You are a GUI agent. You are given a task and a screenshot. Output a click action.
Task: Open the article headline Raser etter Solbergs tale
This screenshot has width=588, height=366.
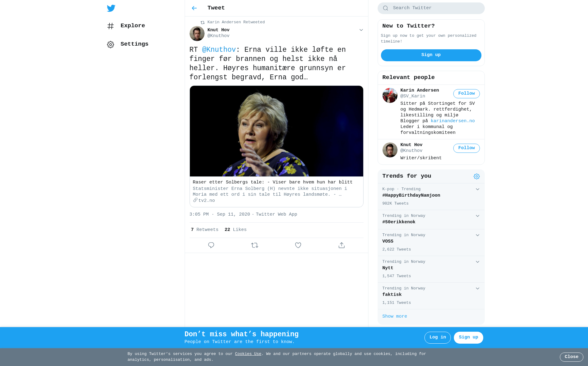(x=273, y=182)
